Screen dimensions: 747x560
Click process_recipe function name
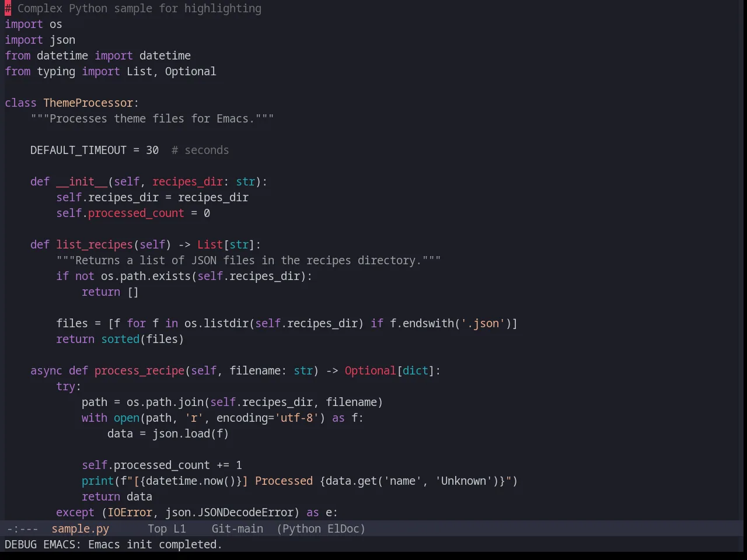point(139,370)
